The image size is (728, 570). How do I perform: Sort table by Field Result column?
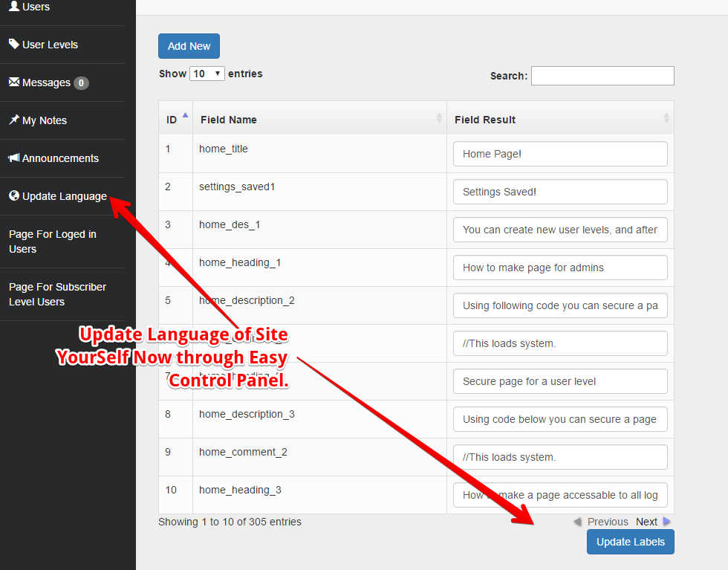click(x=560, y=119)
